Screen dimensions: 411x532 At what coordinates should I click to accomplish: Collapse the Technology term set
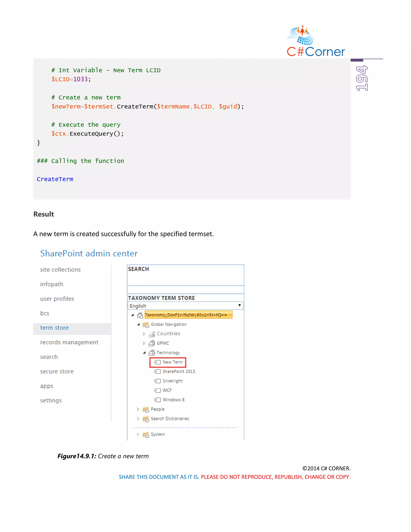coord(144,353)
